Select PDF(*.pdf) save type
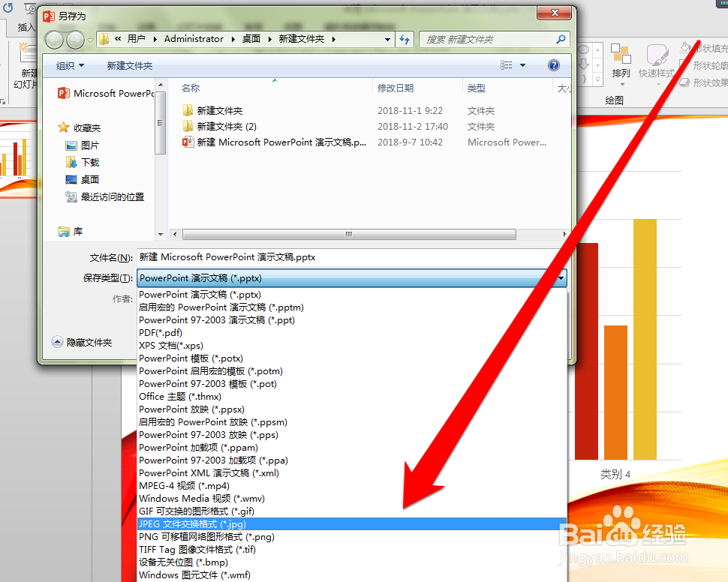728x582 pixels. point(352,333)
